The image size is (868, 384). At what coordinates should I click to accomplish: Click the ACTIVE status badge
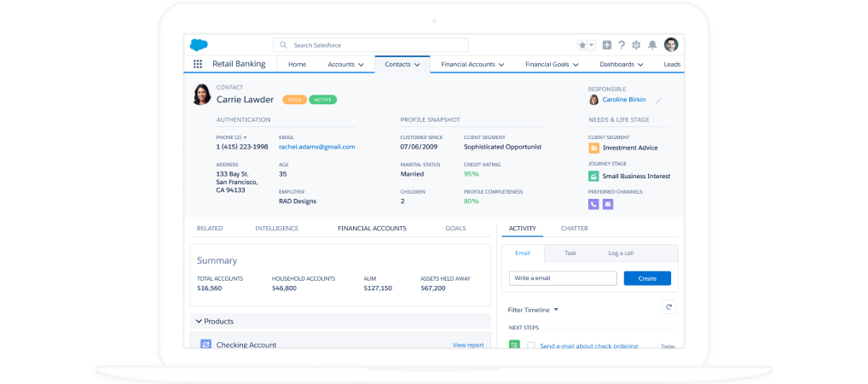323,100
